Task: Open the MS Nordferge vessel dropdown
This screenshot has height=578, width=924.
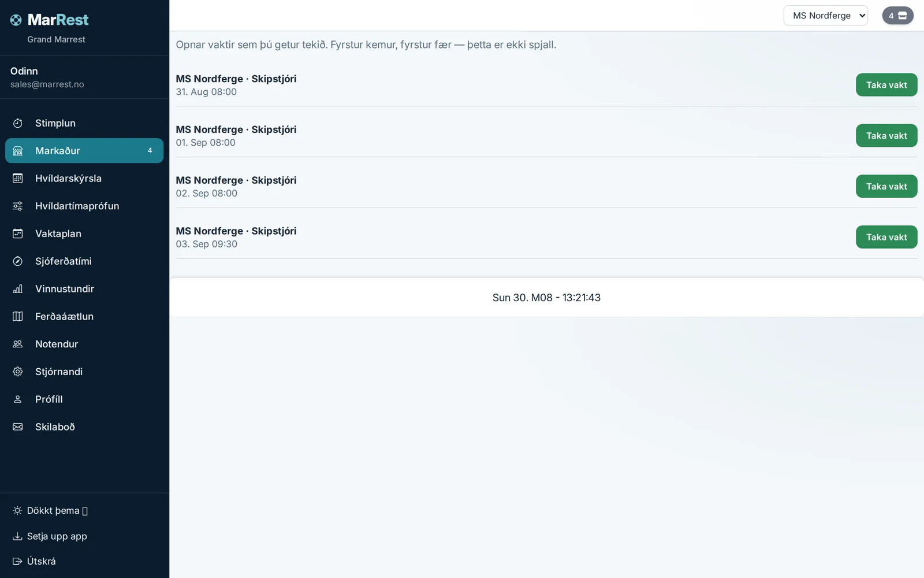Action: tap(825, 16)
